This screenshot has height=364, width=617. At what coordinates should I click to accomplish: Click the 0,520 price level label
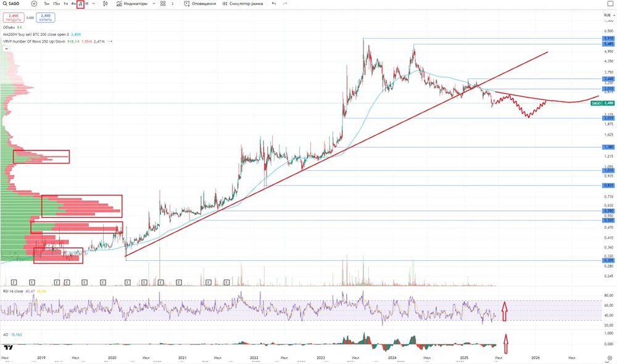[608, 220]
